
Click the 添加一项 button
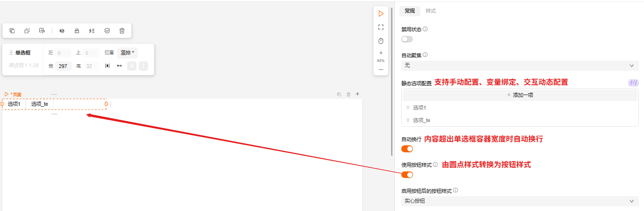pos(519,95)
